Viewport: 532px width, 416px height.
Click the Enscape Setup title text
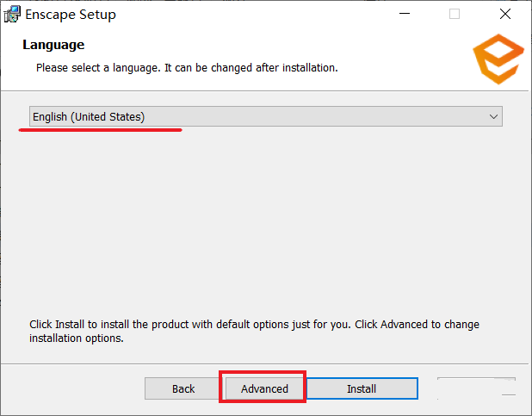point(71,15)
